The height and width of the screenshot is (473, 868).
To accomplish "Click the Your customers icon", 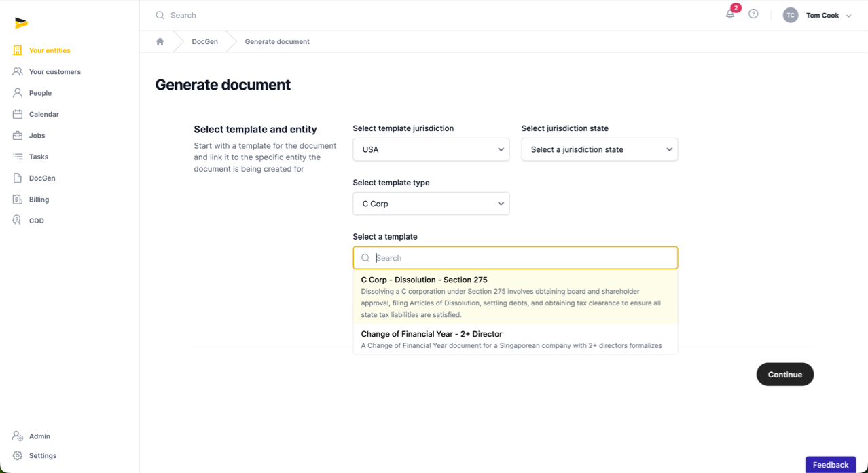I will (x=18, y=71).
